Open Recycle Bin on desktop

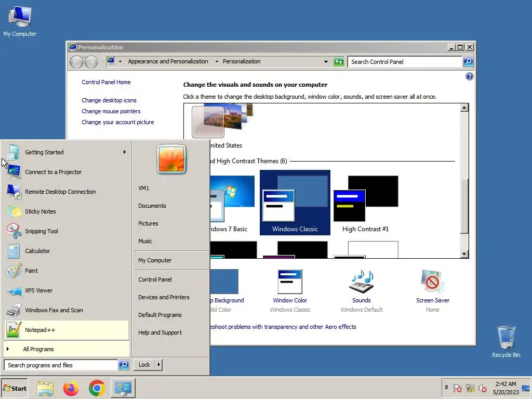click(506, 341)
